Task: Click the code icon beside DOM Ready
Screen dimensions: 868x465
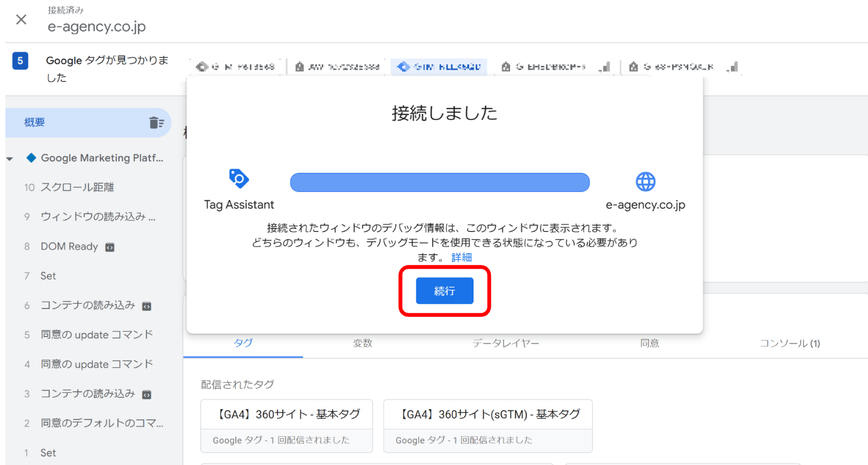Action: 110,247
